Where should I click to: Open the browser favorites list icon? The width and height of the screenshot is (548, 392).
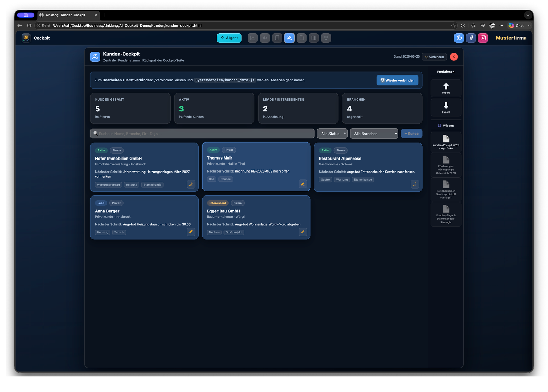(x=473, y=26)
